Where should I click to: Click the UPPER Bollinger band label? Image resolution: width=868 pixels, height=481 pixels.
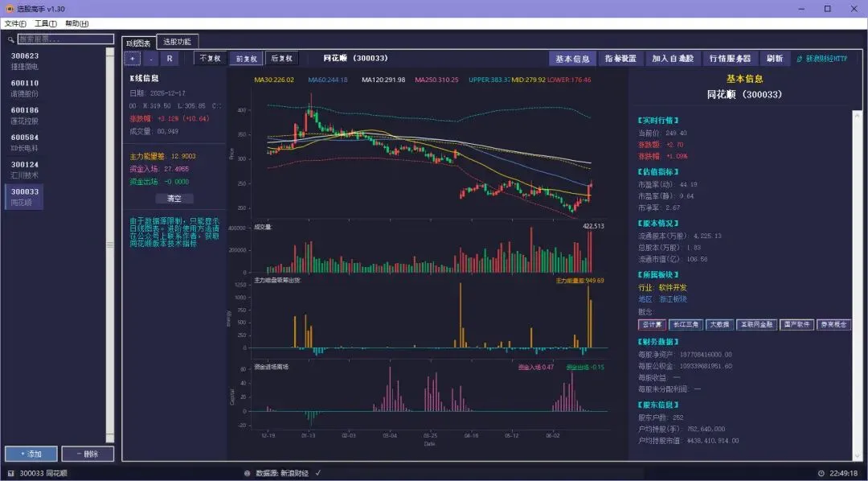tap(489, 80)
